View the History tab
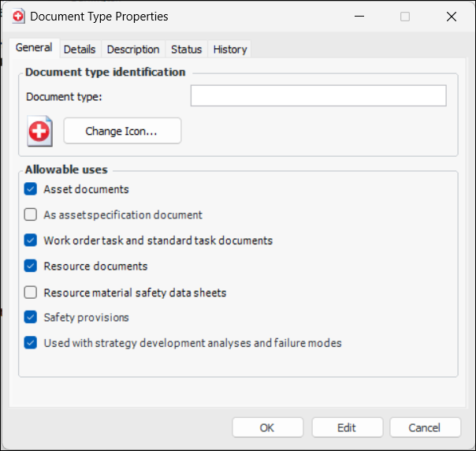This screenshot has width=476, height=451. click(x=230, y=49)
